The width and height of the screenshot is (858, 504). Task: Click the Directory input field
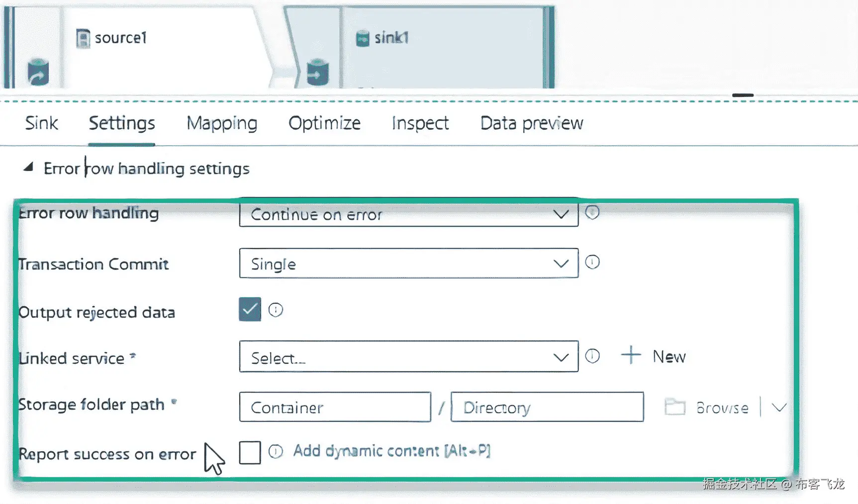coord(547,407)
